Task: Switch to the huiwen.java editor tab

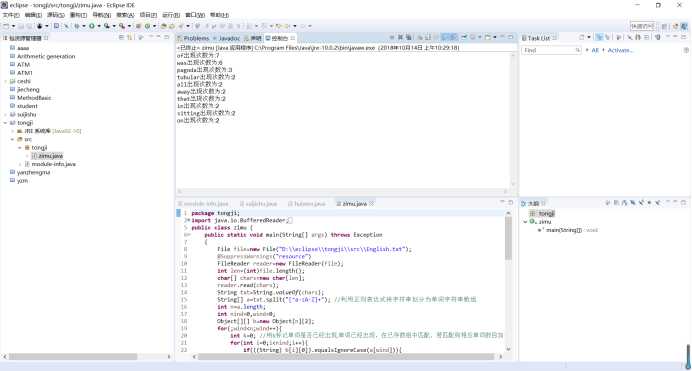Action: tap(307, 204)
